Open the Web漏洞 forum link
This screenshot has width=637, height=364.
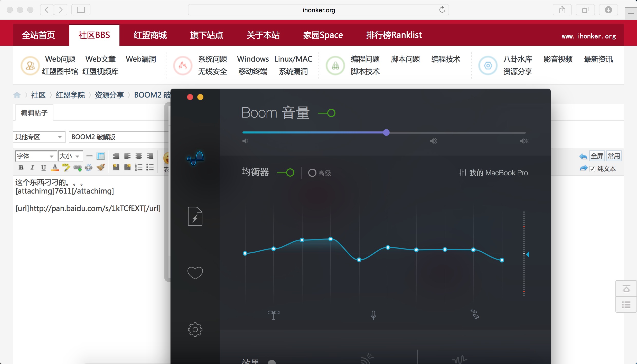pyautogui.click(x=141, y=59)
